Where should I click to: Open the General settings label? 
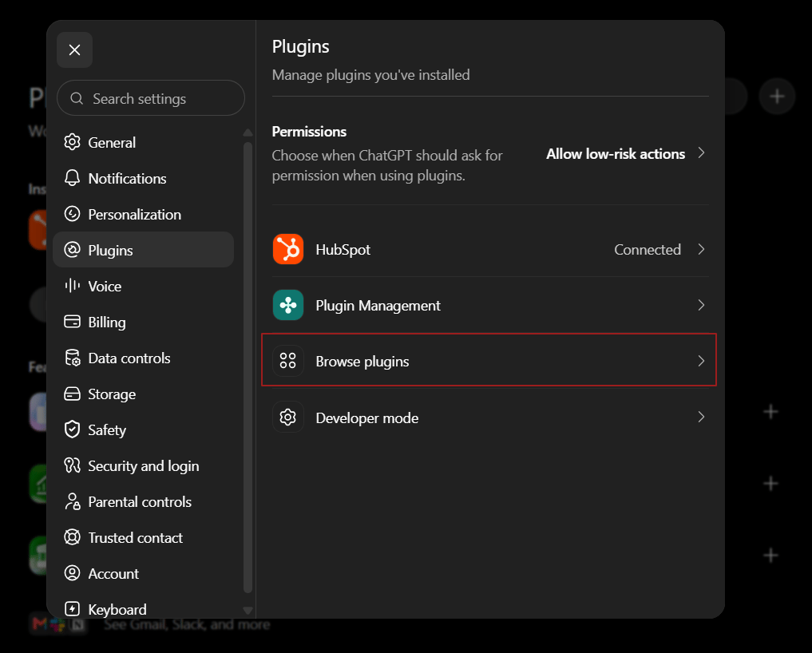[112, 142]
